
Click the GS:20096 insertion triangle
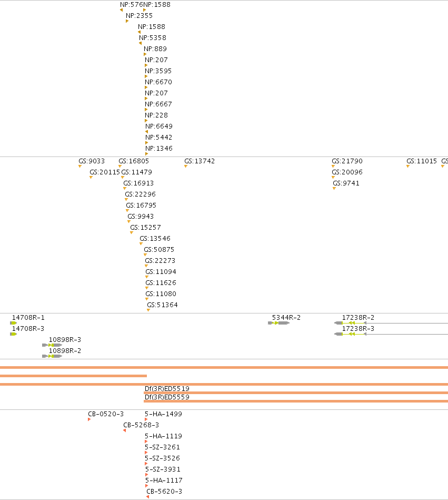pyautogui.click(x=333, y=178)
